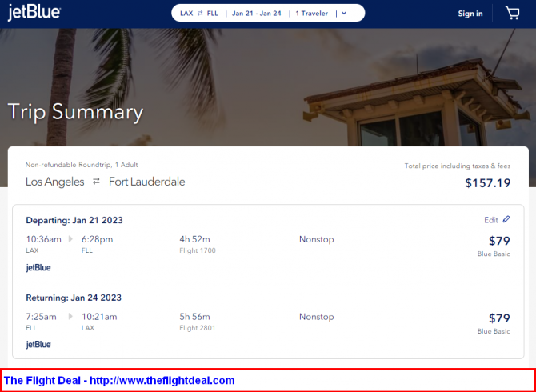Click the jetBlue logo in header

coord(34,13)
